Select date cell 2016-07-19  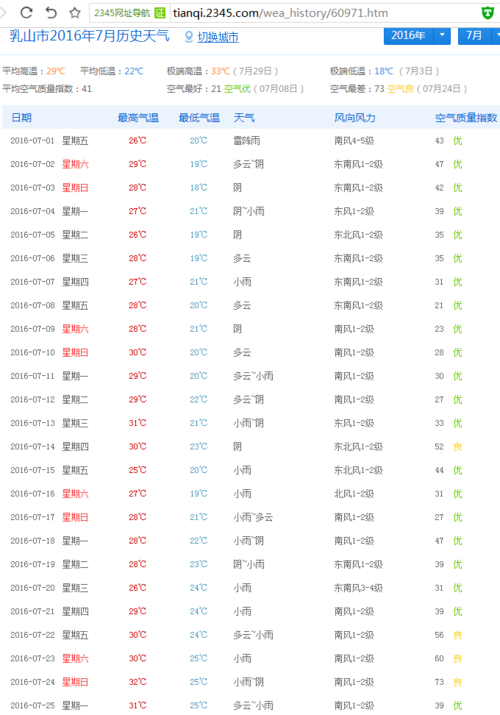[32, 565]
